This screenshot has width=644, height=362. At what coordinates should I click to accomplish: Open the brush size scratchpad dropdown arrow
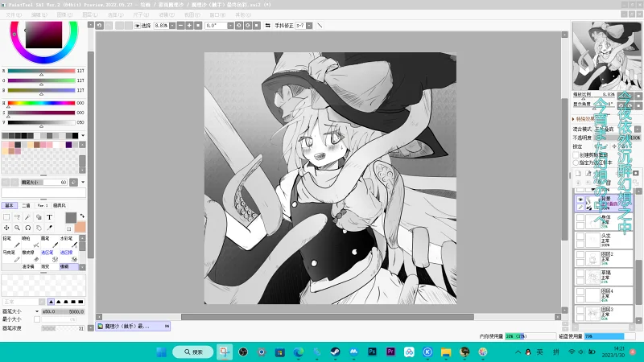pyautogui.click(x=83, y=182)
